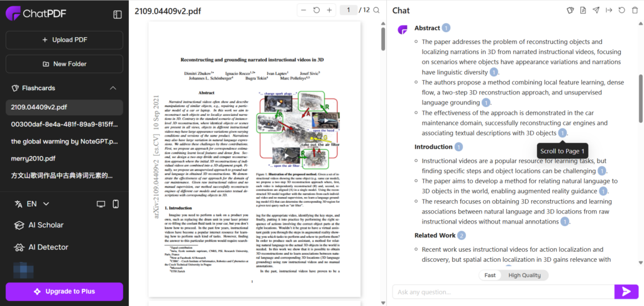The image size is (644, 306).
Task: Click the 'Ask any question' input field
Action: (503, 292)
